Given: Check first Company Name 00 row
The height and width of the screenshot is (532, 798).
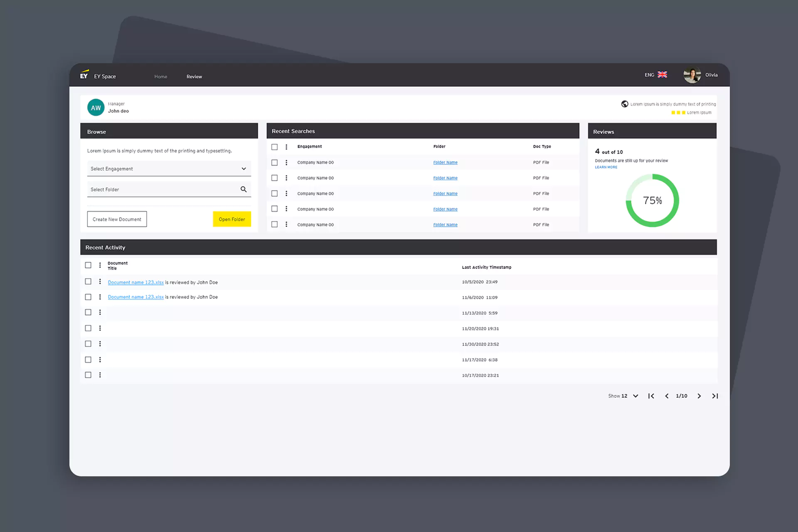Looking at the screenshot, I should tap(274, 163).
